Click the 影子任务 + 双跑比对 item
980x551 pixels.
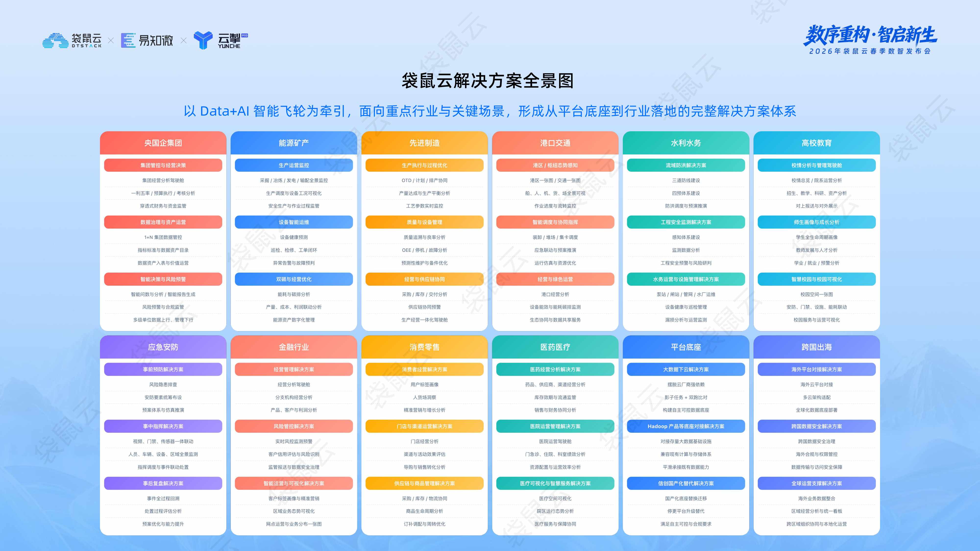pos(686,397)
